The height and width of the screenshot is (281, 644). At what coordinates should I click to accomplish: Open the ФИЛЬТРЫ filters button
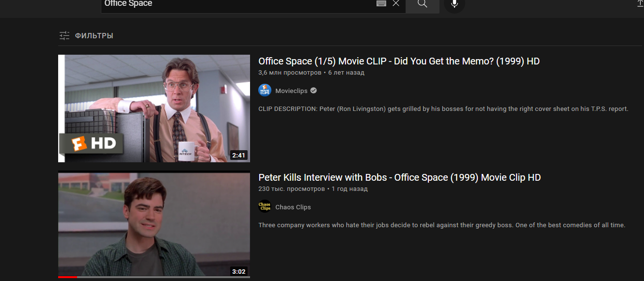coord(86,35)
